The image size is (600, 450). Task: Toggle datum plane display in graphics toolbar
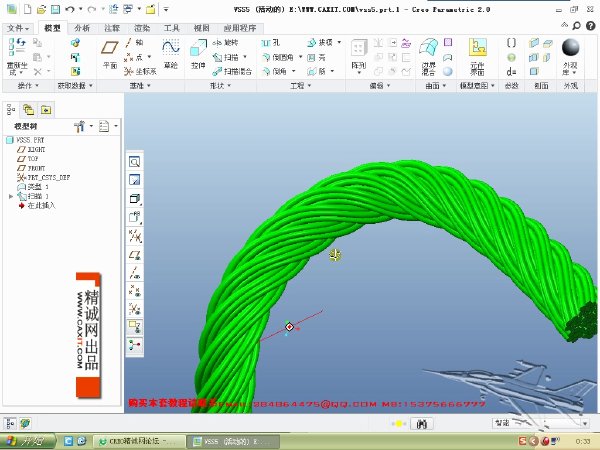point(135,254)
